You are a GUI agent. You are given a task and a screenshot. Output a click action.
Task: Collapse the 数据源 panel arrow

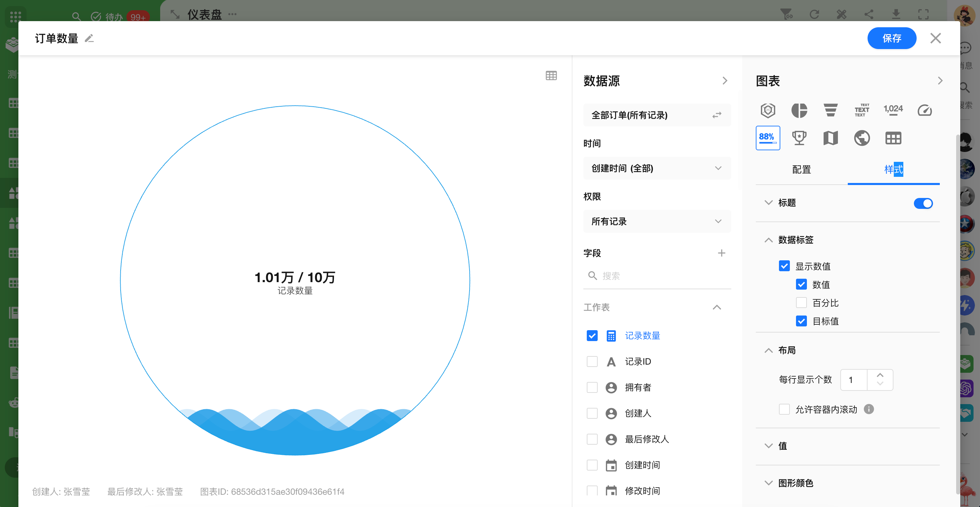[x=725, y=81]
